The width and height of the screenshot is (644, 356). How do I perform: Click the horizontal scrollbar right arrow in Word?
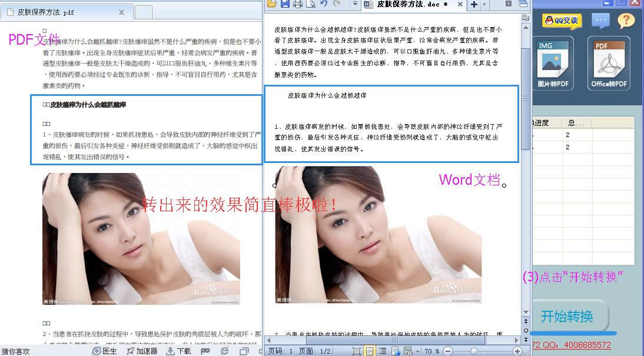(516, 340)
